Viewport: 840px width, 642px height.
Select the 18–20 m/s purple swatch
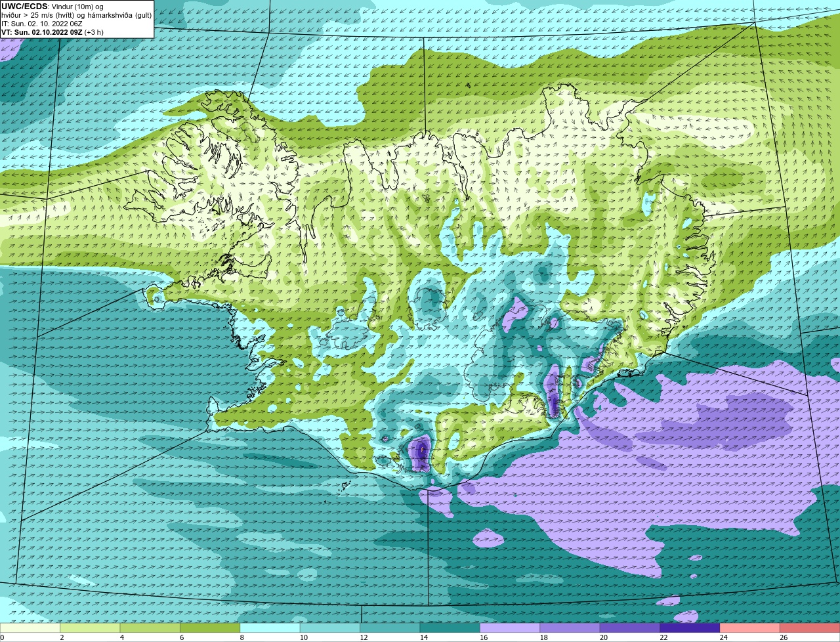570,628
